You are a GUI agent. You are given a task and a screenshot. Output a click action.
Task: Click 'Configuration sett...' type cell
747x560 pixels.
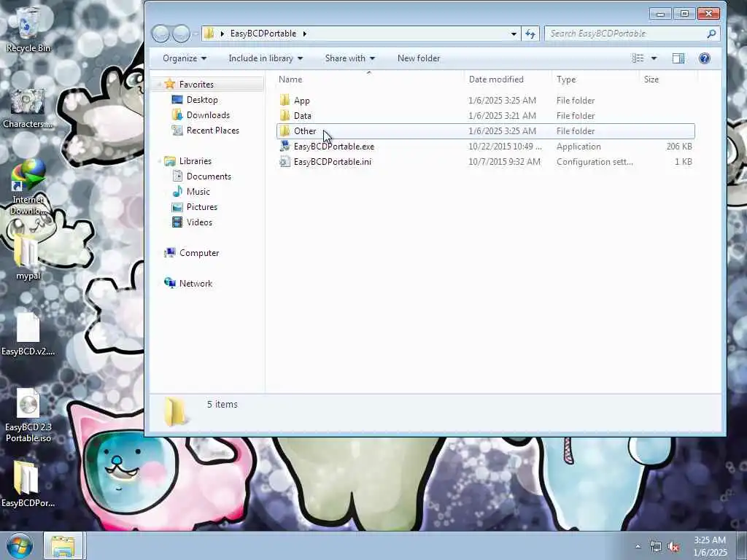tap(595, 162)
